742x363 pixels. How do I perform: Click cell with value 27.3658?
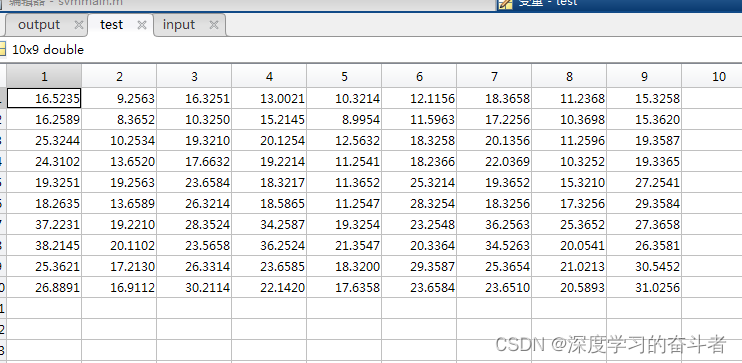tap(644, 224)
